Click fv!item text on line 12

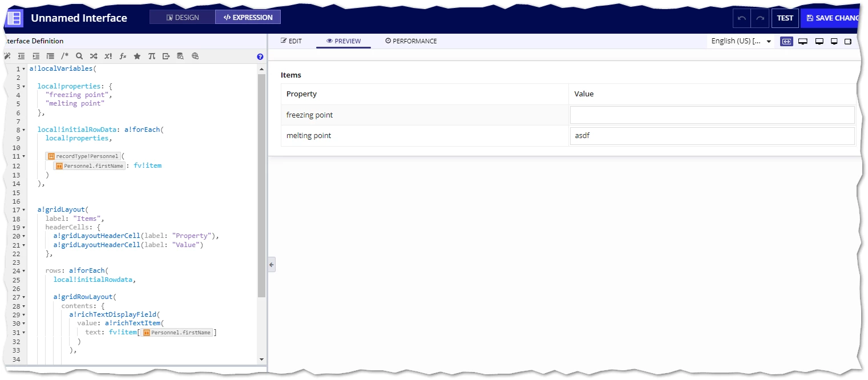[x=147, y=165]
